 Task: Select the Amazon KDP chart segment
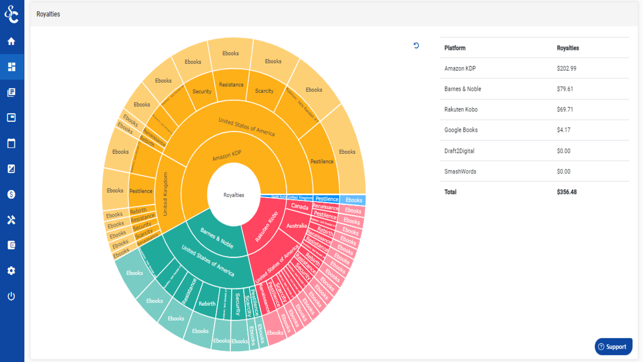click(227, 155)
